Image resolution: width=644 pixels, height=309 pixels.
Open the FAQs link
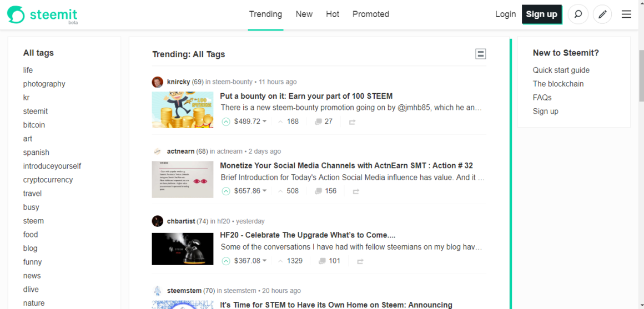[542, 98]
